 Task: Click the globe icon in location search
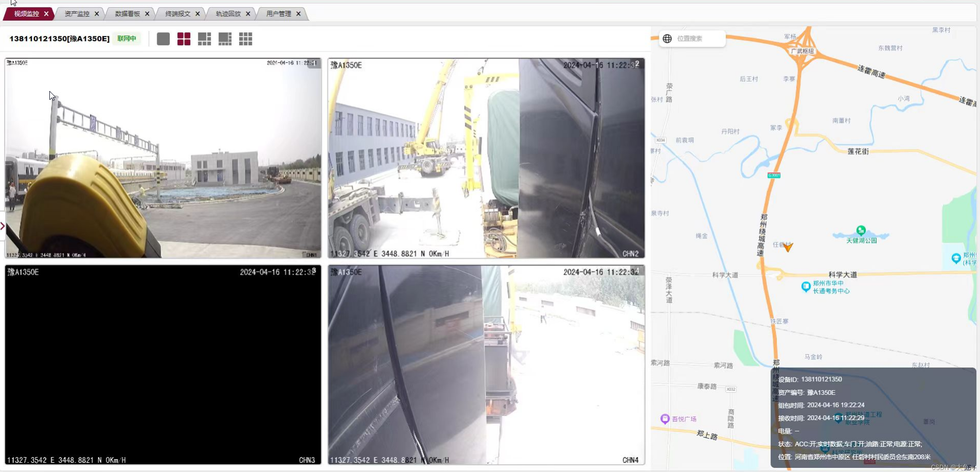pyautogui.click(x=667, y=39)
